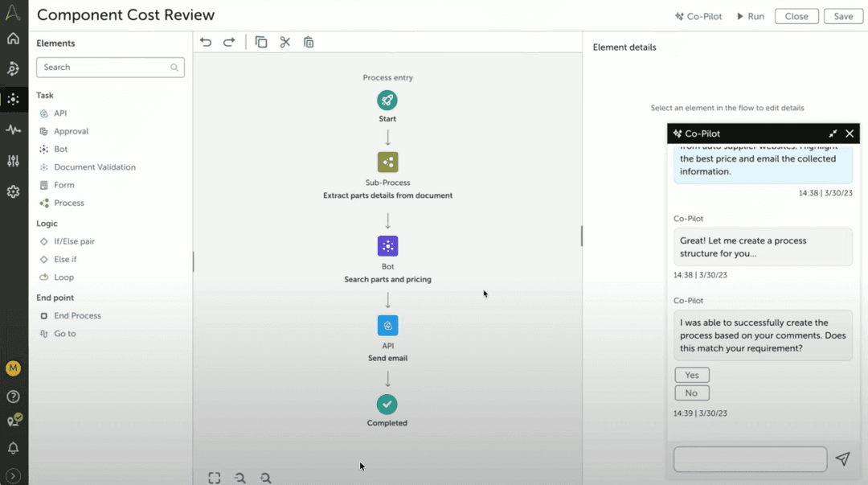Click the second zoom magnifier icon
The height and width of the screenshot is (485, 868).
pyautogui.click(x=266, y=478)
